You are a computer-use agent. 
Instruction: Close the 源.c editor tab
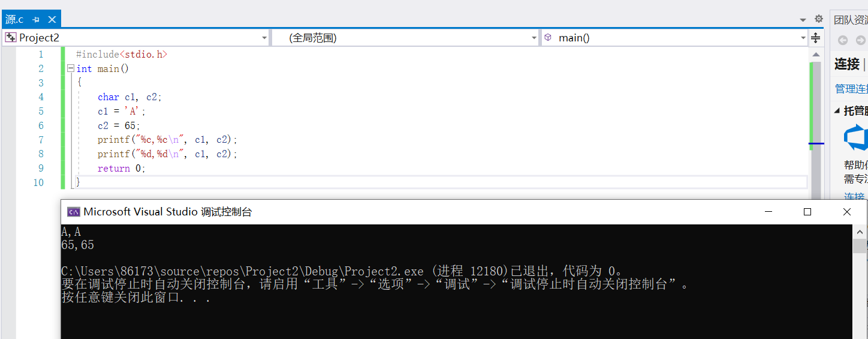click(x=52, y=20)
